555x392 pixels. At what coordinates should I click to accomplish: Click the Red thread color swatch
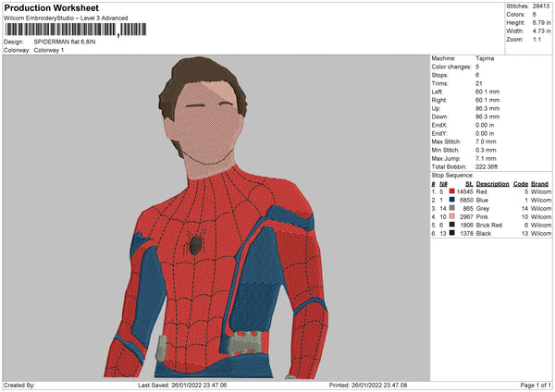[451, 191]
